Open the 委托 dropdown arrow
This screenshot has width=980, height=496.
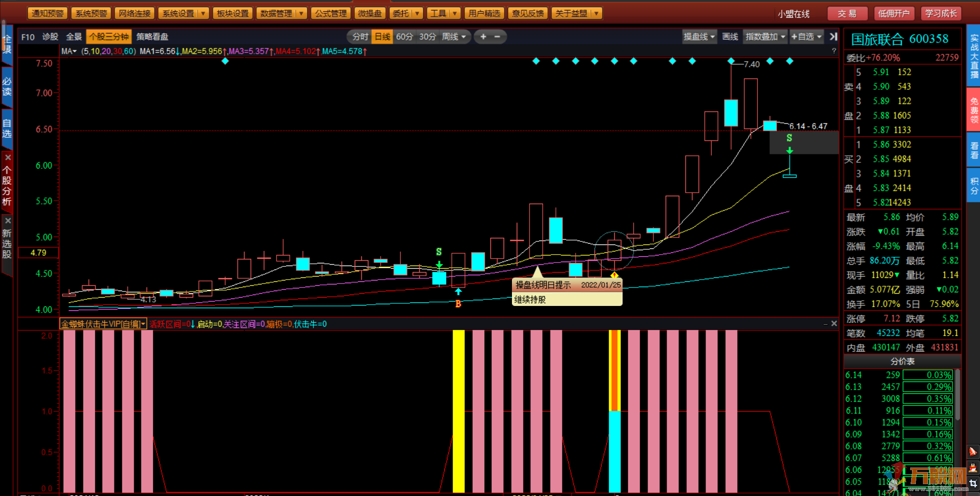[417, 14]
